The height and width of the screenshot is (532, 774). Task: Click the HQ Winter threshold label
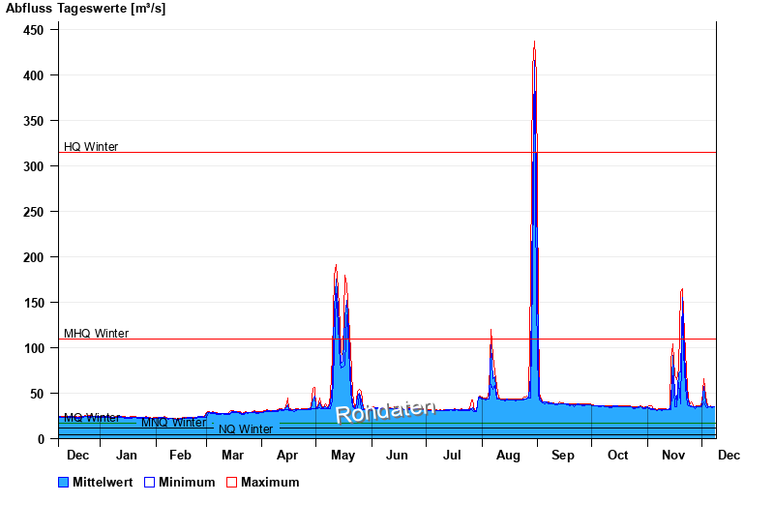click(91, 147)
